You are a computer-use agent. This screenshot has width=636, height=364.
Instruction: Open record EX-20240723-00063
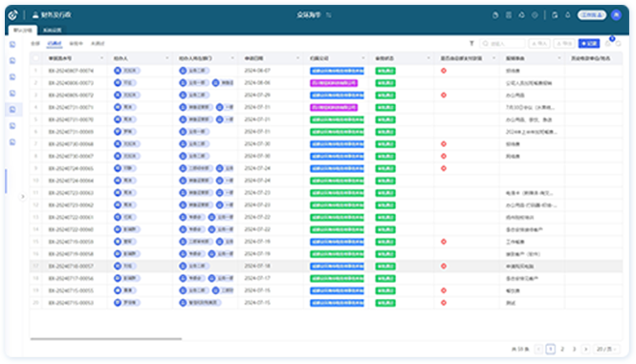click(71, 193)
